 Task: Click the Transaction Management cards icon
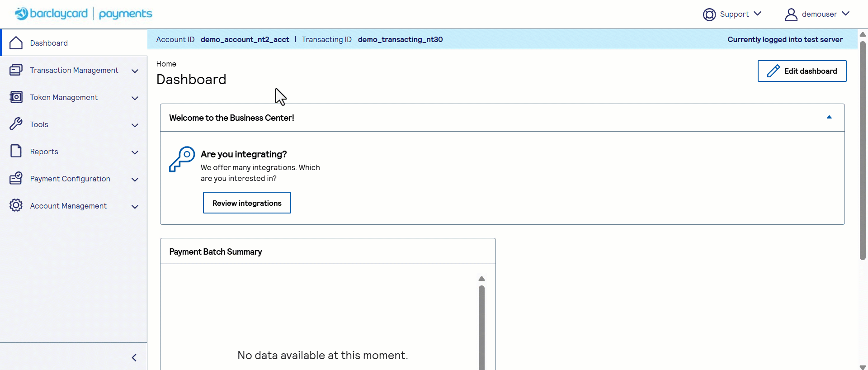(16, 70)
